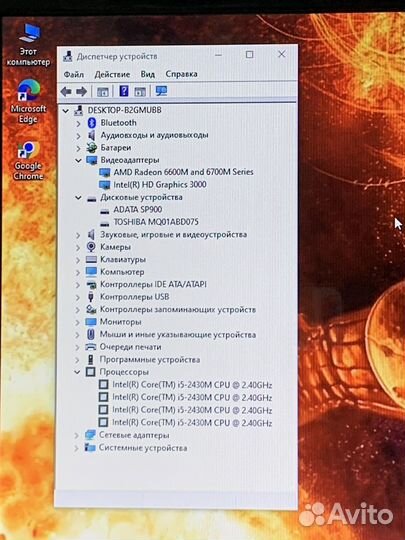Expand the Контроллеры USB category

[x=78, y=297]
